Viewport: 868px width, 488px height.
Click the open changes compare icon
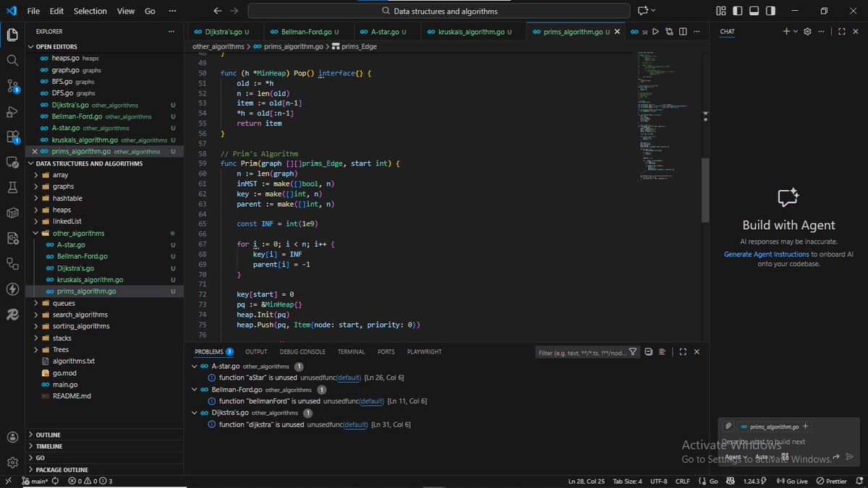669,32
